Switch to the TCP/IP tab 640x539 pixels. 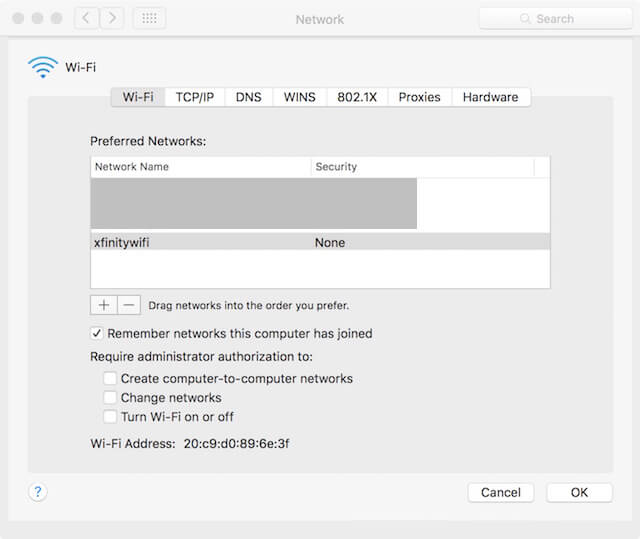[195, 97]
